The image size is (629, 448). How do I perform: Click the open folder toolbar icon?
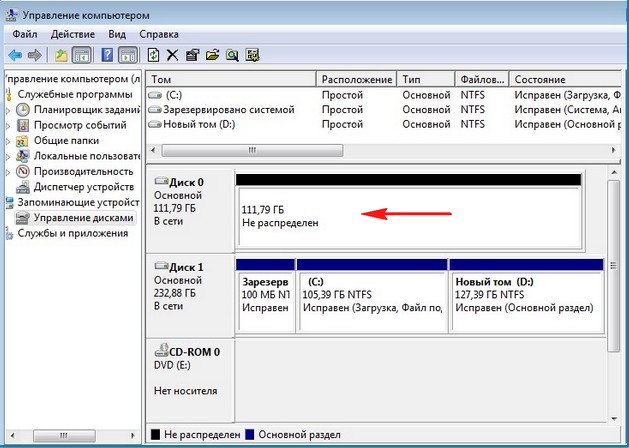tap(212, 54)
